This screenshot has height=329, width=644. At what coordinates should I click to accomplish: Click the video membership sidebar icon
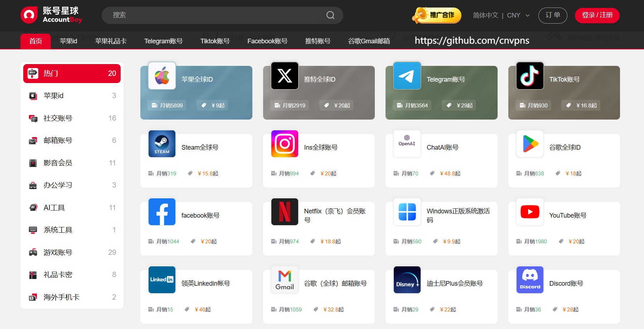tap(33, 163)
